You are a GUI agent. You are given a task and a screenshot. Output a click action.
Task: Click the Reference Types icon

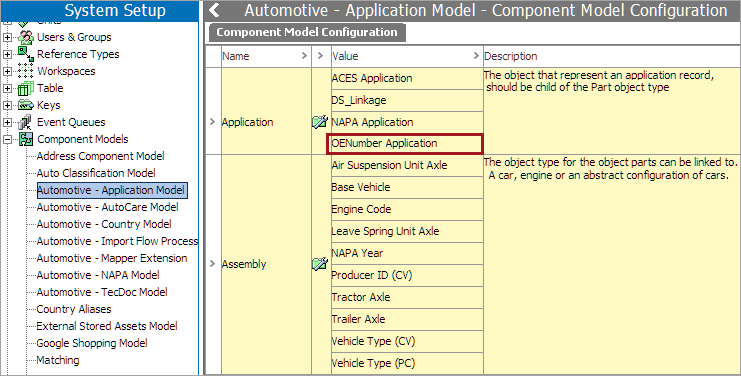(x=26, y=54)
